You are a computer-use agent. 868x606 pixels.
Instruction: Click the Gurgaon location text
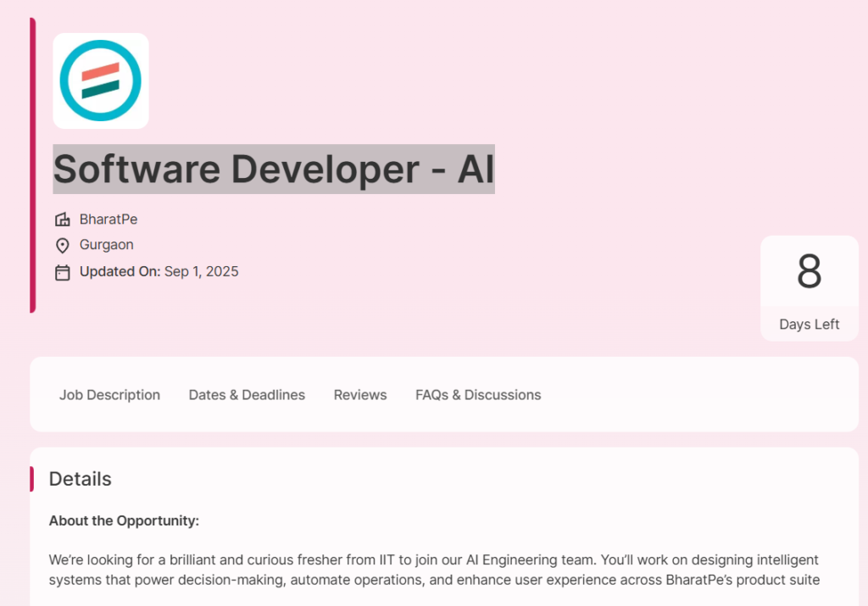click(x=106, y=245)
